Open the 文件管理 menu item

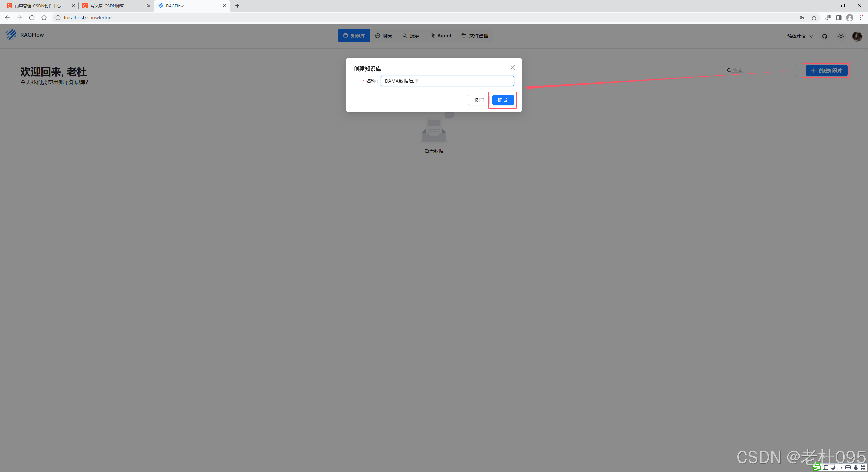475,36
